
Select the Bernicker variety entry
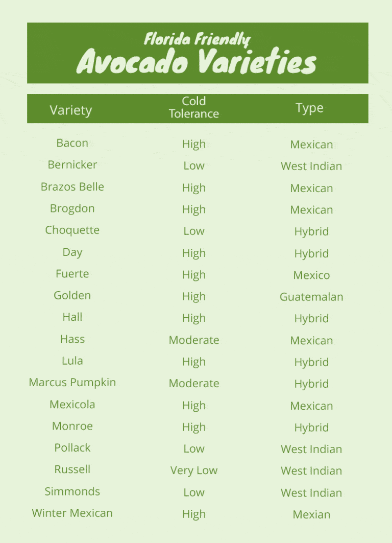coord(72,164)
